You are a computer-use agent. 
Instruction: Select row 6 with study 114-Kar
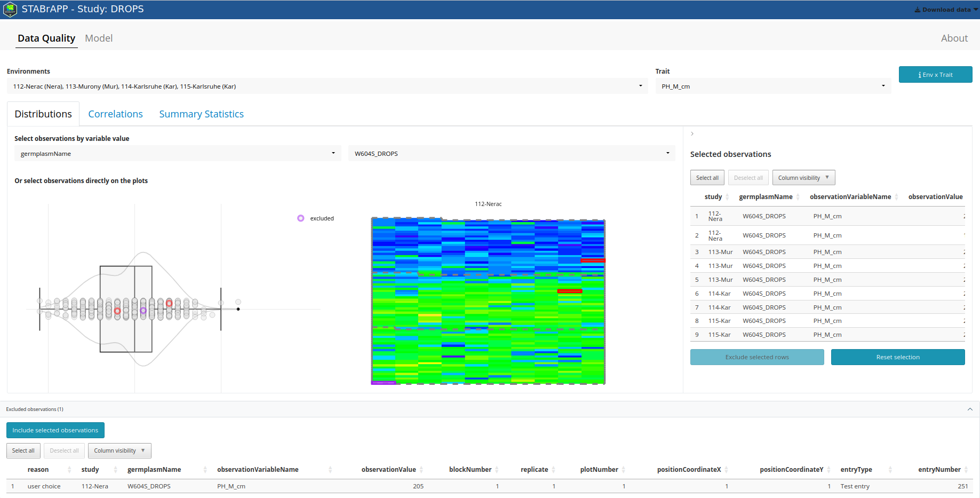pyautogui.click(x=827, y=294)
